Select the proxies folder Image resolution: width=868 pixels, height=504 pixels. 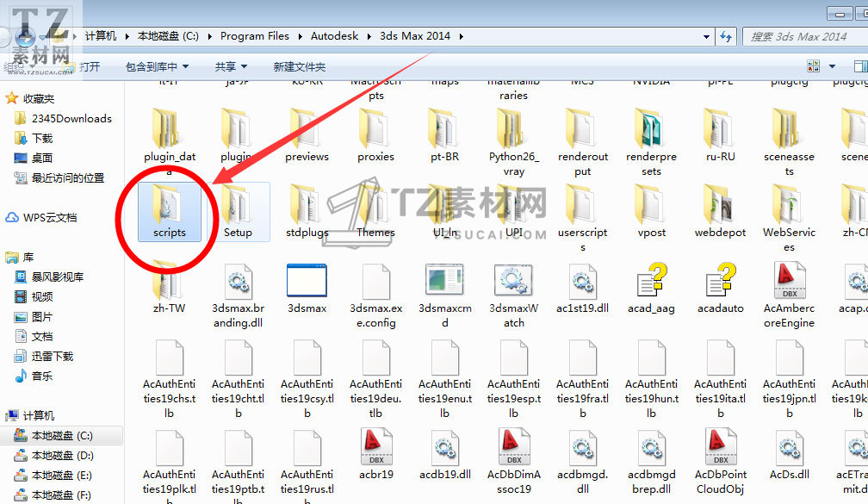click(375, 136)
